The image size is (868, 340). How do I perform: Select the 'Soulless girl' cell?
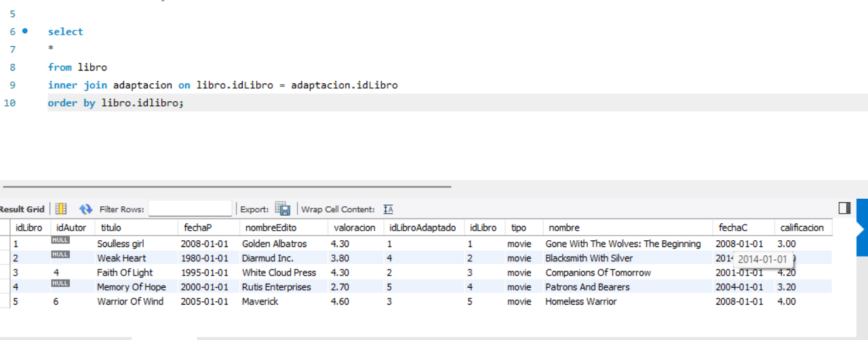coord(121,244)
